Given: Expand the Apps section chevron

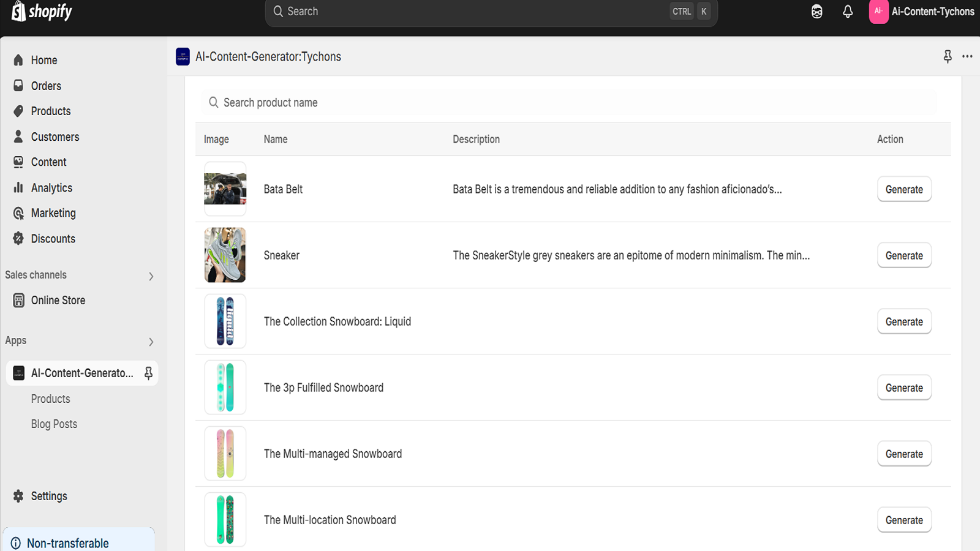Looking at the screenshot, I should coord(151,342).
